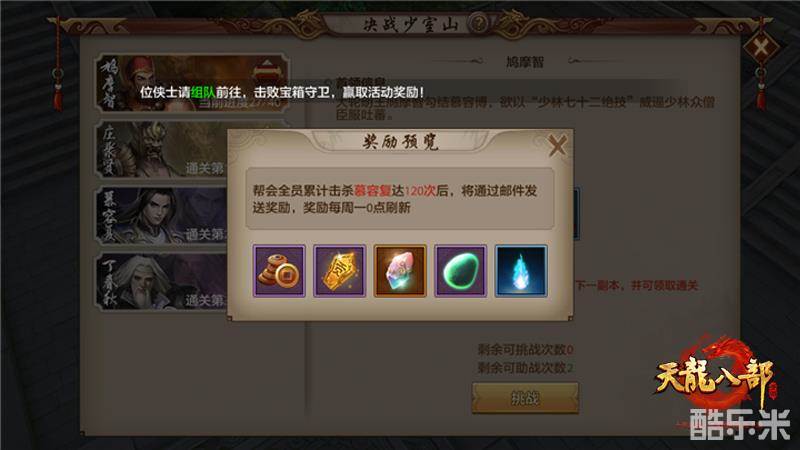Close the 奖励预览 reward preview popup

pos(557,146)
